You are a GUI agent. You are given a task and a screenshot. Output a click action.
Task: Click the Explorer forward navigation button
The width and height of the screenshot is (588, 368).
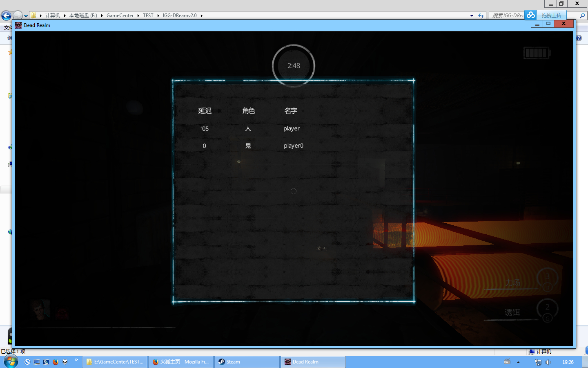[18, 16]
